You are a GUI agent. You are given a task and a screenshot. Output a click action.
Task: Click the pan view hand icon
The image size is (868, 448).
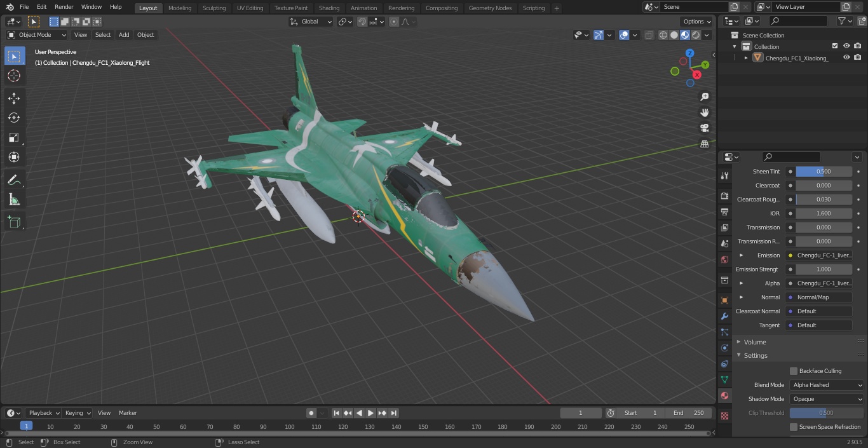click(x=705, y=112)
